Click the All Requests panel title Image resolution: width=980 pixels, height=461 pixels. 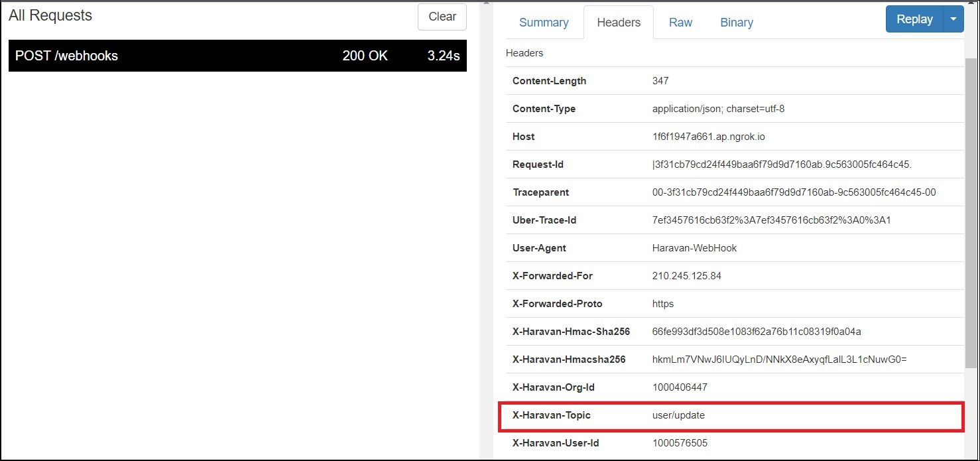[x=50, y=15]
